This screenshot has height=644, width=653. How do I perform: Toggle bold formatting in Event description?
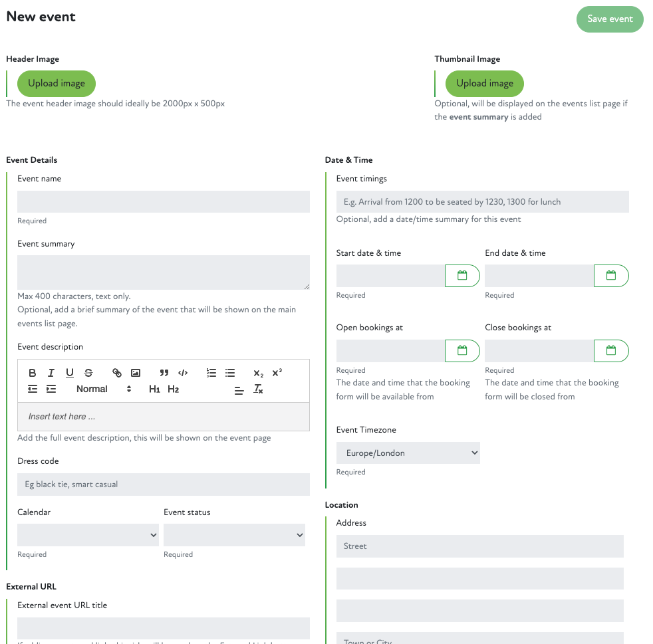click(33, 373)
